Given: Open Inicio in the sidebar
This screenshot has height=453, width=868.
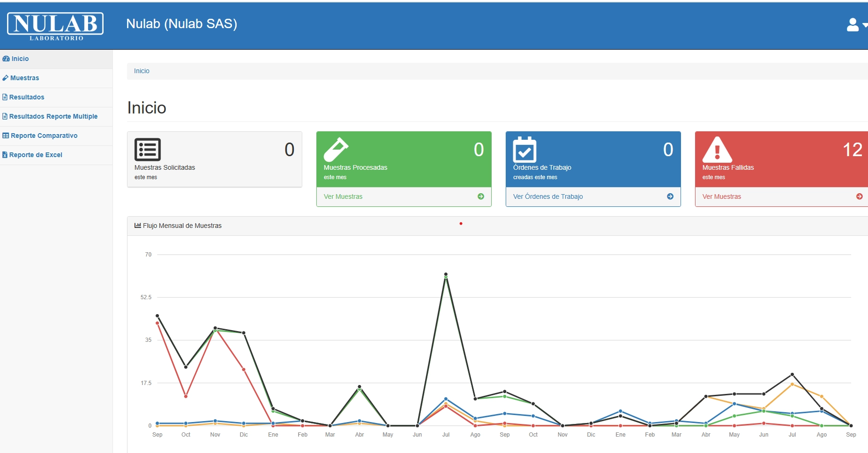Looking at the screenshot, I should click(x=20, y=59).
